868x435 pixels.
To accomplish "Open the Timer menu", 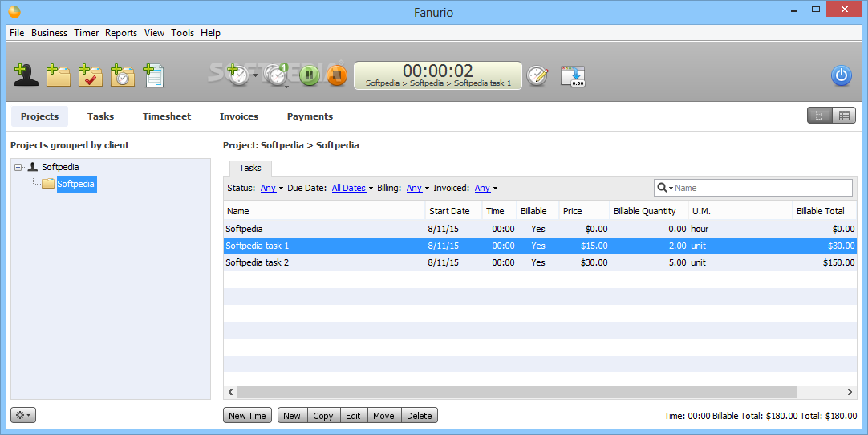I will click(87, 33).
